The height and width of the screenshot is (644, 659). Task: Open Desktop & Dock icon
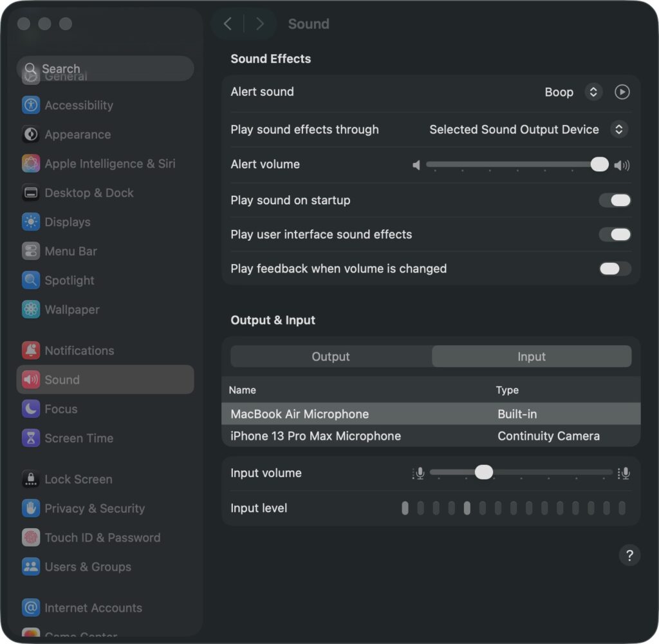pyautogui.click(x=31, y=193)
